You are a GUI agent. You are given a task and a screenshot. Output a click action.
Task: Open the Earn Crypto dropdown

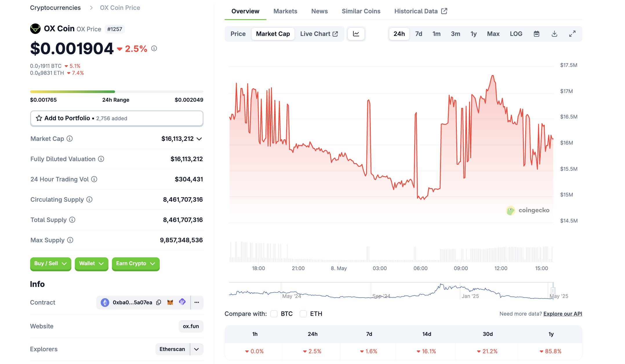[135, 263]
